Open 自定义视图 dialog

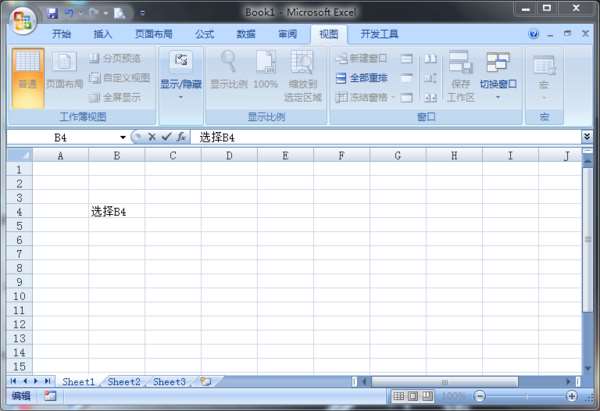[119, 78]
